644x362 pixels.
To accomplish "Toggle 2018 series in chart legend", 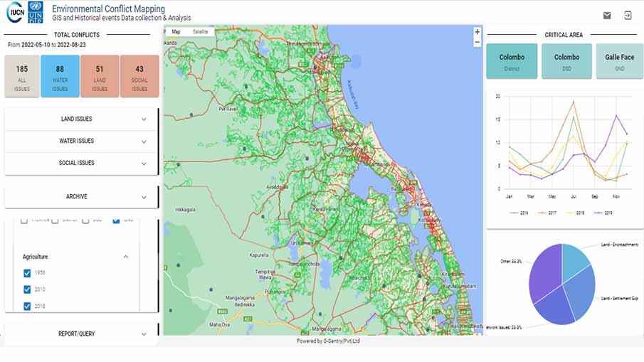I will pos(575,213).
